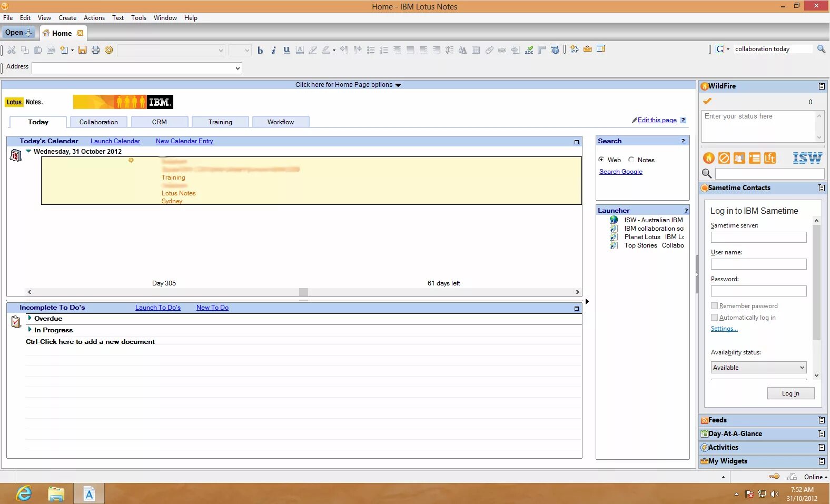Switch to the Workflow tab

[281, 122]
